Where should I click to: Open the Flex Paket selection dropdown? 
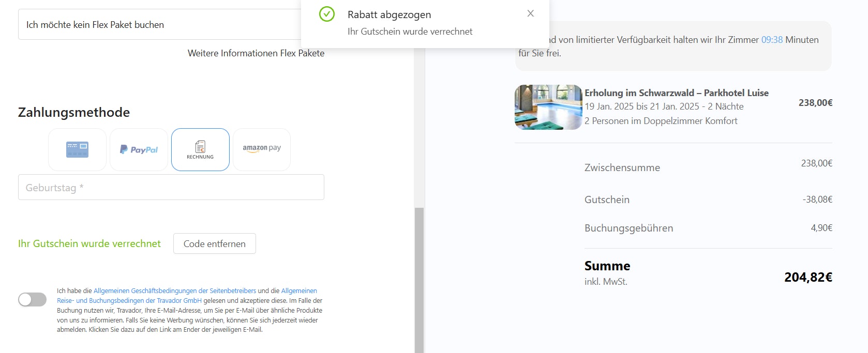tap(160, 24)
